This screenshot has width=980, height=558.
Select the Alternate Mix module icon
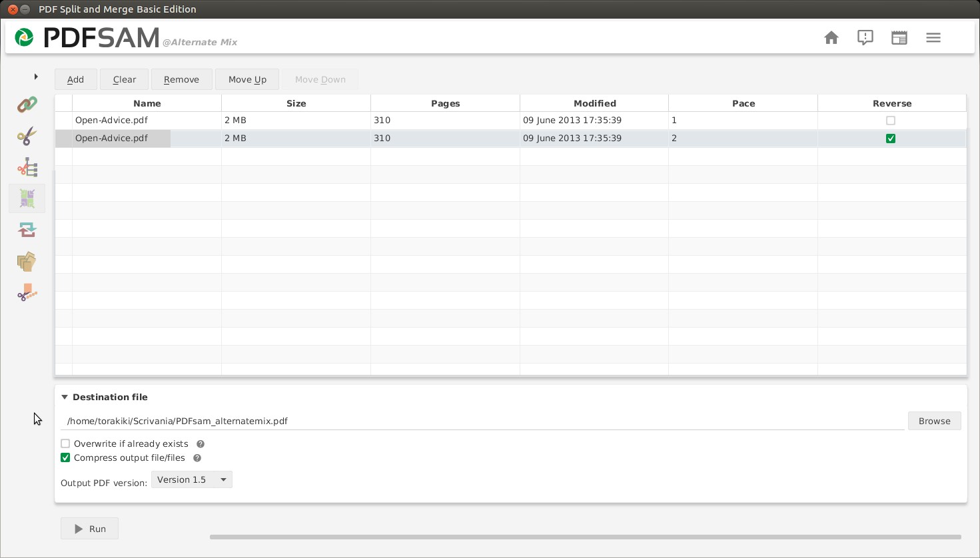27,198
